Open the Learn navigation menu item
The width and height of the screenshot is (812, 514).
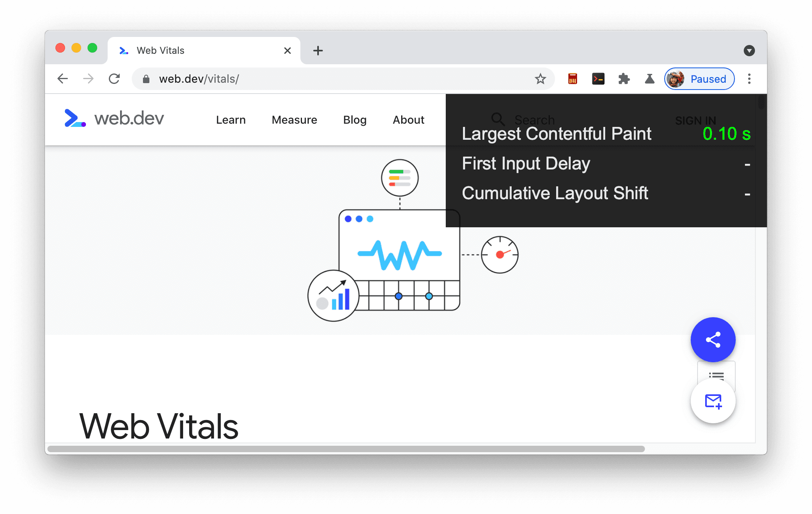point(231,119)
